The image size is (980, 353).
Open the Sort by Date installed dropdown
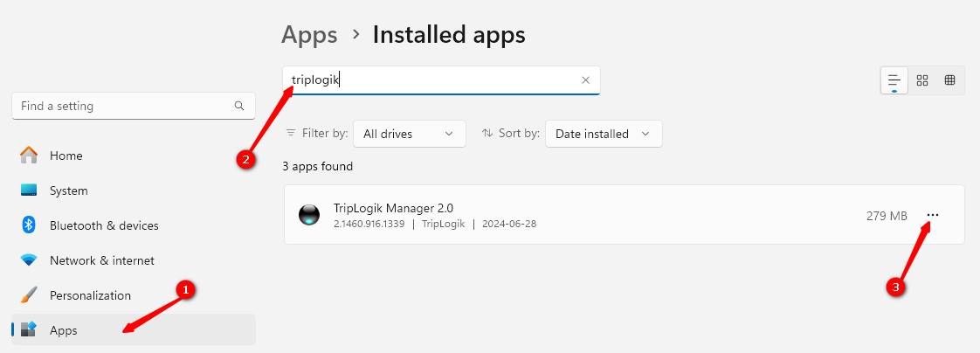(x=604, y=134)
